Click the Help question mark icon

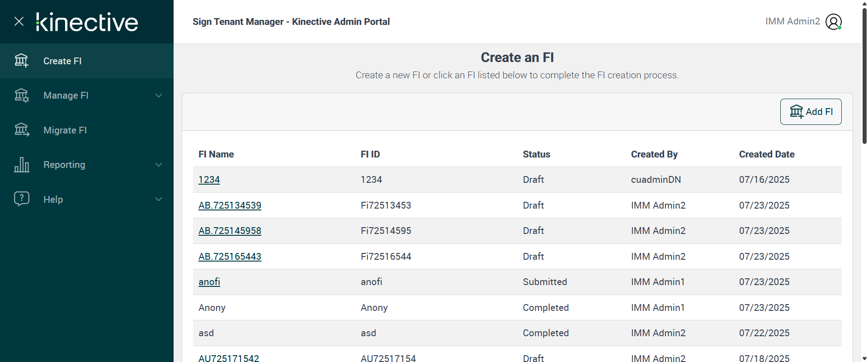tap(21, 199)
